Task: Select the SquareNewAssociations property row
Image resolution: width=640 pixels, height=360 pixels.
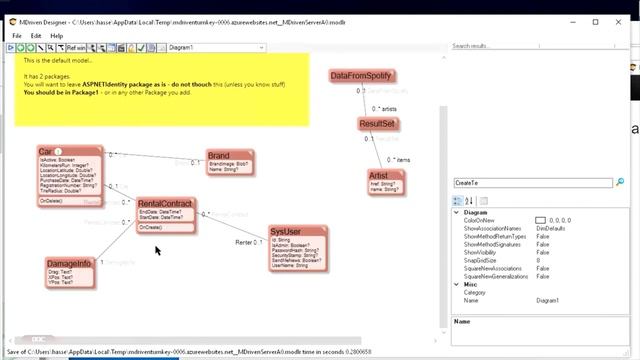Action: click(540, 269)
